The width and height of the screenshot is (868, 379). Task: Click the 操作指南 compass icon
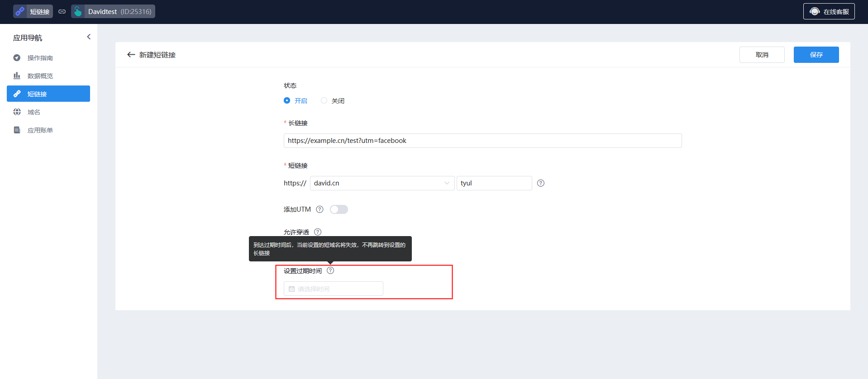[17, 57]
